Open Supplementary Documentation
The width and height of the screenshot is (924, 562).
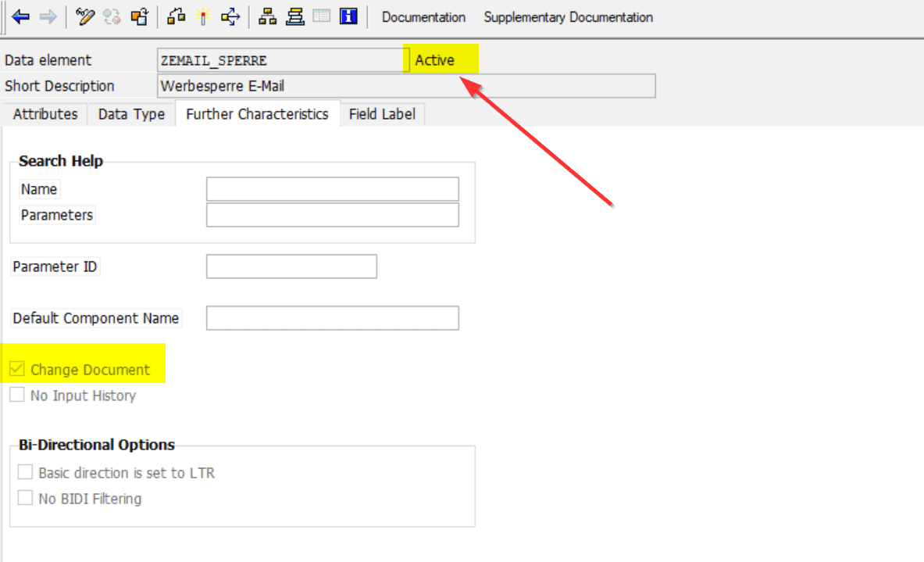point(568,16)
